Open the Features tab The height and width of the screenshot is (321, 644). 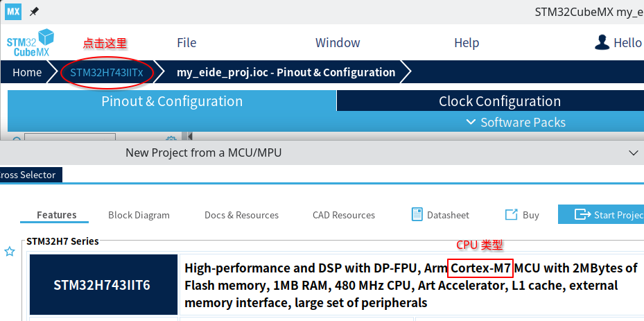[x=57, y=215]
